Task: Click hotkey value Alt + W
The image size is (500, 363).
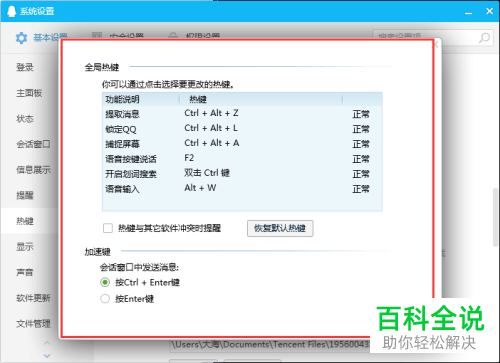Action: click(x=200, y=188)
